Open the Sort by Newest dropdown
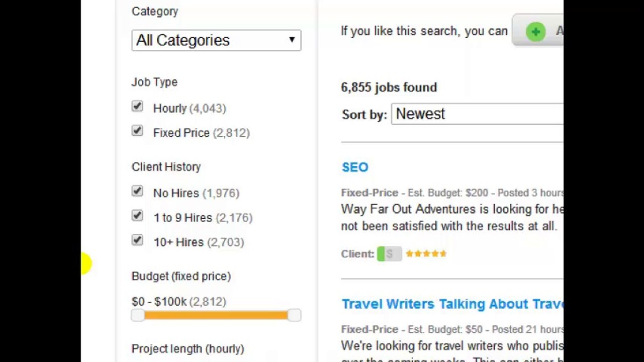 477,114
